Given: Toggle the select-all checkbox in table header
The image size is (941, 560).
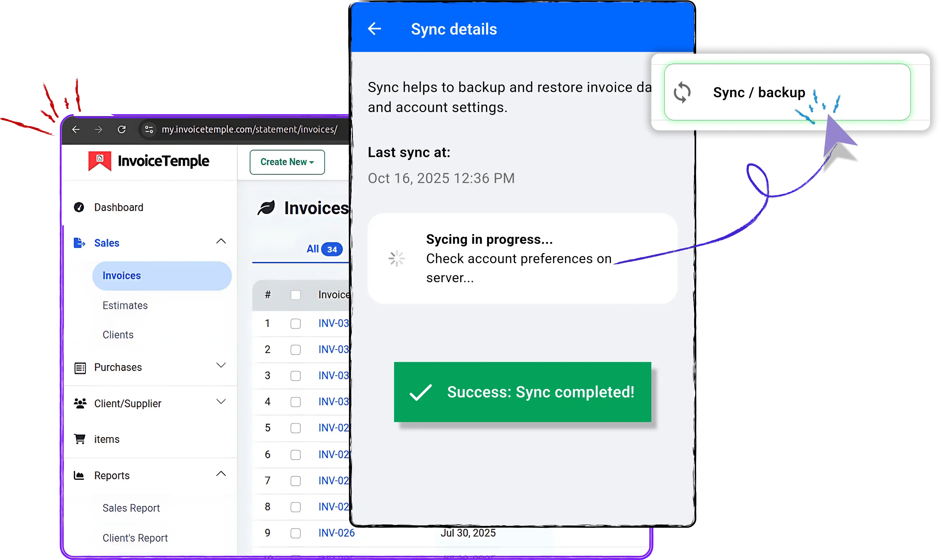Looking at the screenshot, I should tap(296, 295).
